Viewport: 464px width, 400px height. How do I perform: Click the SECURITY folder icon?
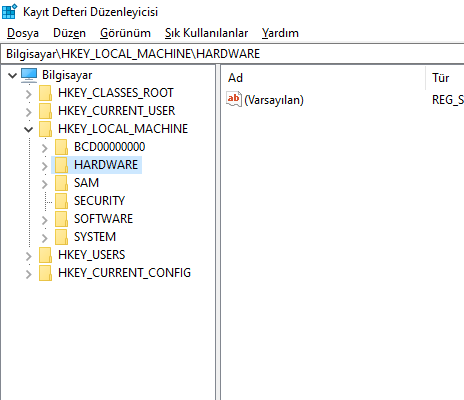click(x=61, y=201)
